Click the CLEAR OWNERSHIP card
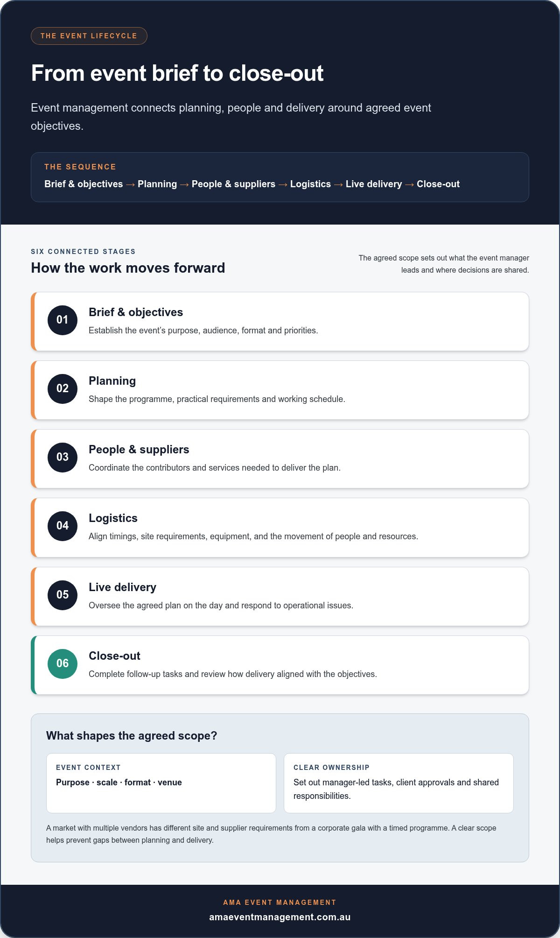Viewport: 560px width, 938px height. point(399,783)
